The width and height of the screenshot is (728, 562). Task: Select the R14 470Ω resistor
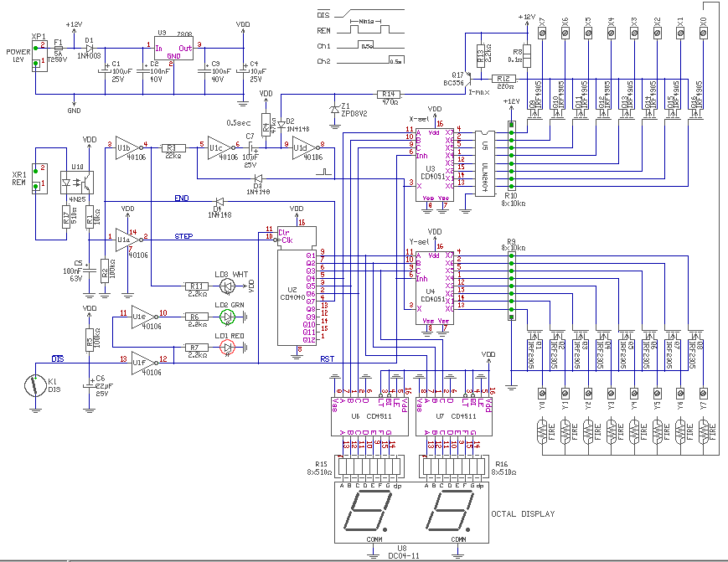point(389,94)
